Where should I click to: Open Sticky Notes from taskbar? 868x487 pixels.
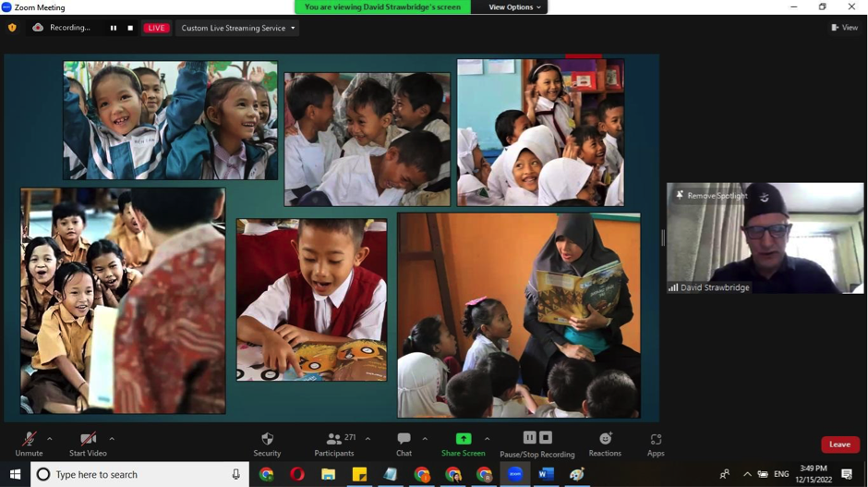point(359,474)
